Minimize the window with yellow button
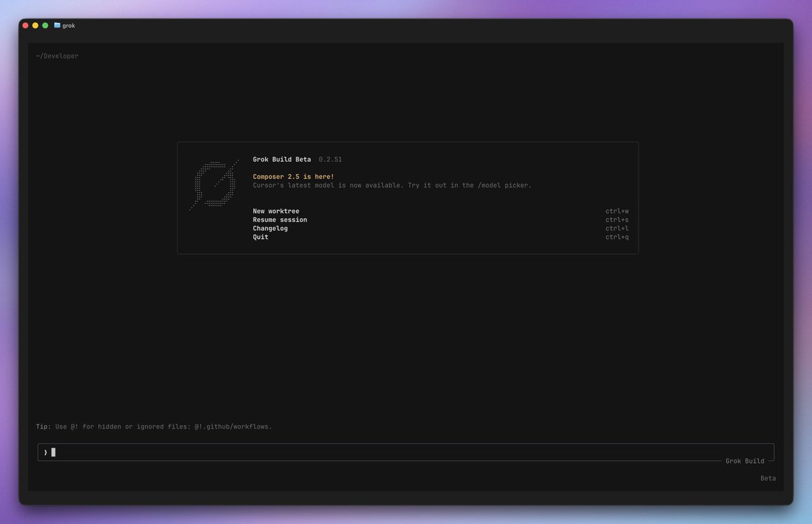Image resolution: width=812 pixels, height=524 pixels. pos(35,25)
